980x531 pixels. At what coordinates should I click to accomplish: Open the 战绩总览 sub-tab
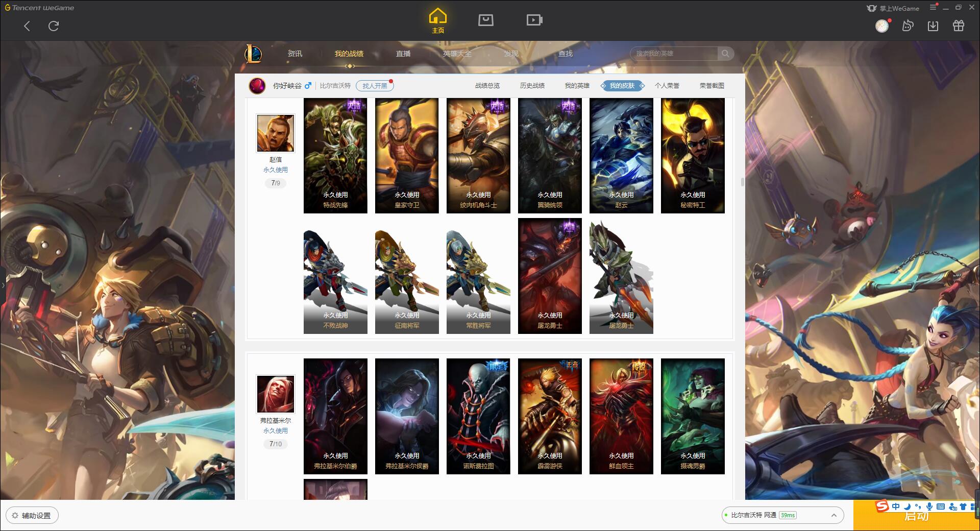coord(487,86)
